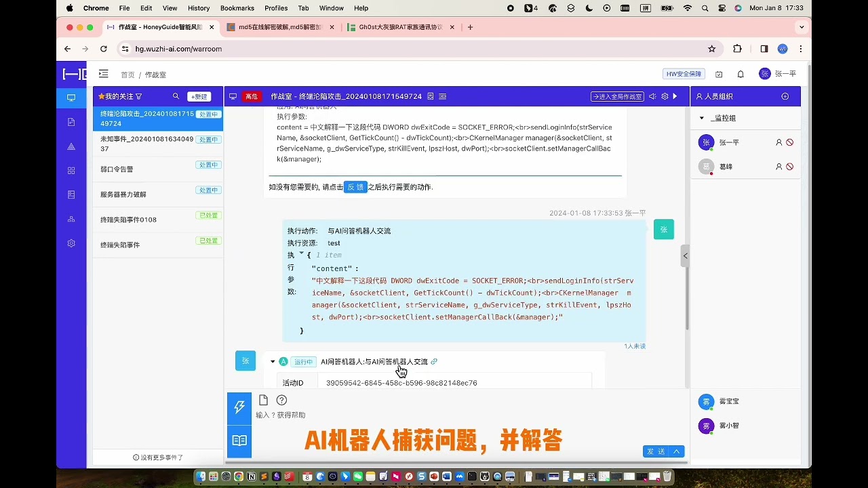The width and height of the screenshot is (868, 488).
Task: Open the calendar check icon in header
Action: (x=719, y=74)
